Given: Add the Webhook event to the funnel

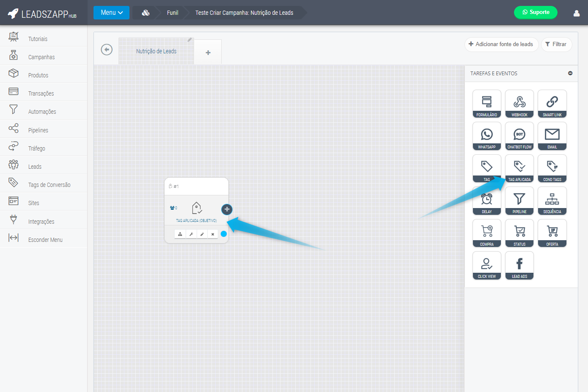Looking at the screenshot, I should tap(519, 104).
